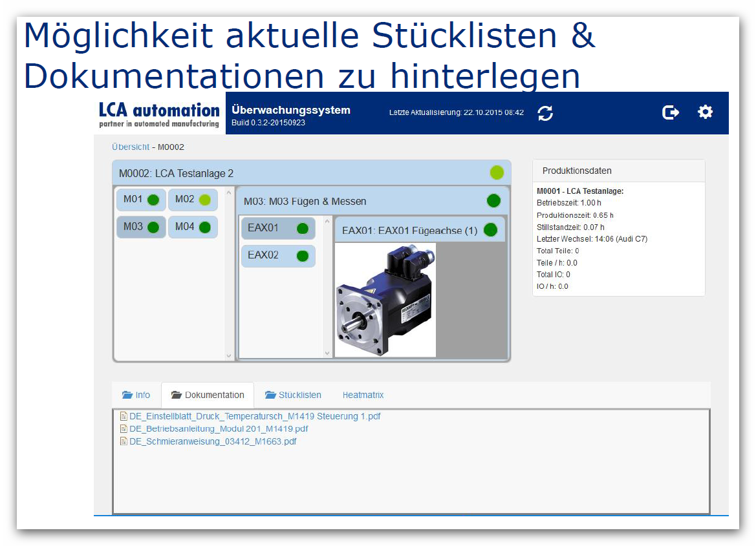The image size is (756, 546).
Task: Click the servo motor image
Action: tap(385, 300)
